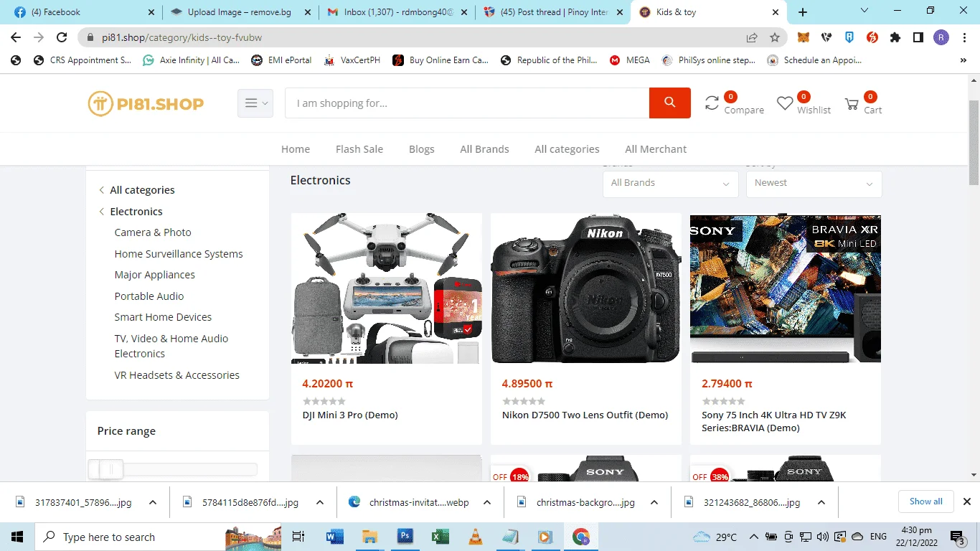This screenshot has width=980, height=551.
Task: Open the Newest sort dropdown
Action: (814, 183)
